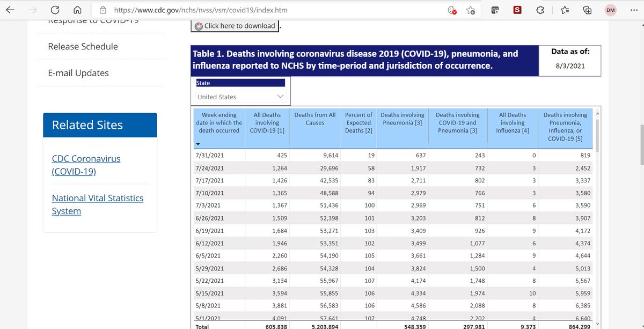Select the 7/24/2021 week row date
The height and width of the screenshot is (329, 644).
pyautogui.click(x=209, y=168)
